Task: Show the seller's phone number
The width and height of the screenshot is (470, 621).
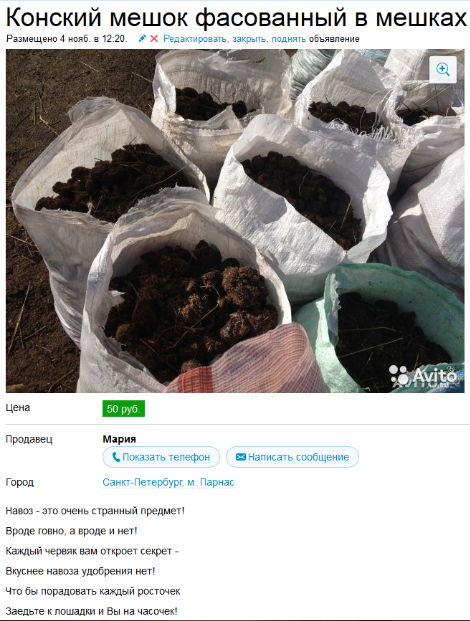Action: point(161,457)
